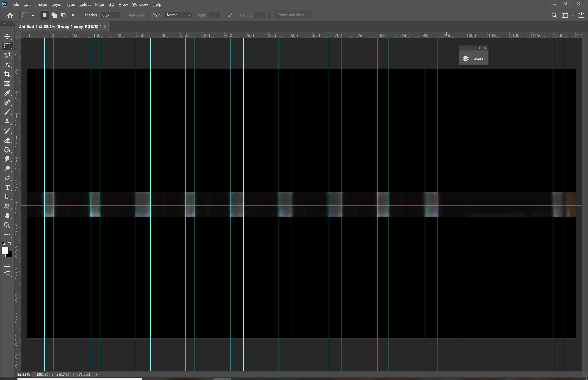
Task: Select the Path Selection tool
Action: coord(7,197)
